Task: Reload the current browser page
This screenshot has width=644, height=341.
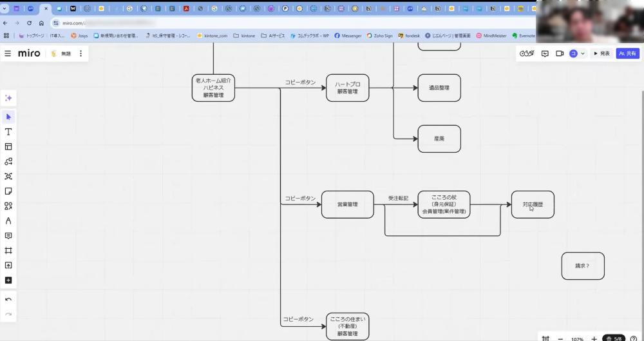Action: [x=29, y=23]
